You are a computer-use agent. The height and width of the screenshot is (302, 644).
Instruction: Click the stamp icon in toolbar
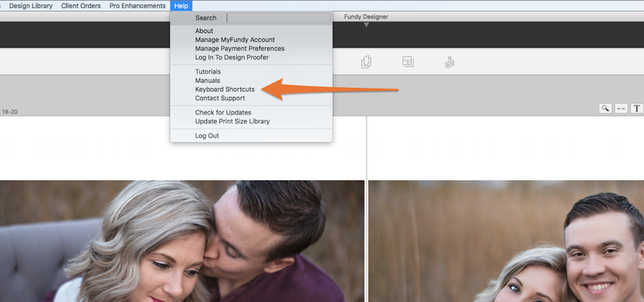[450, 62]
